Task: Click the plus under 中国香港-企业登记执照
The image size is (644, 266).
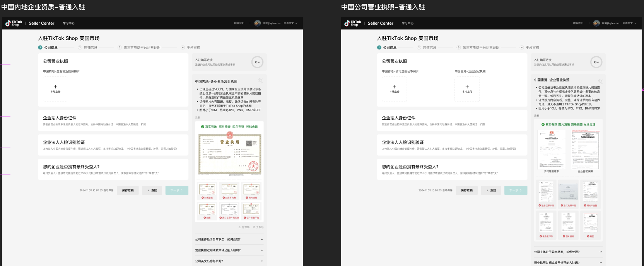Action: click(x=467, y=87)
